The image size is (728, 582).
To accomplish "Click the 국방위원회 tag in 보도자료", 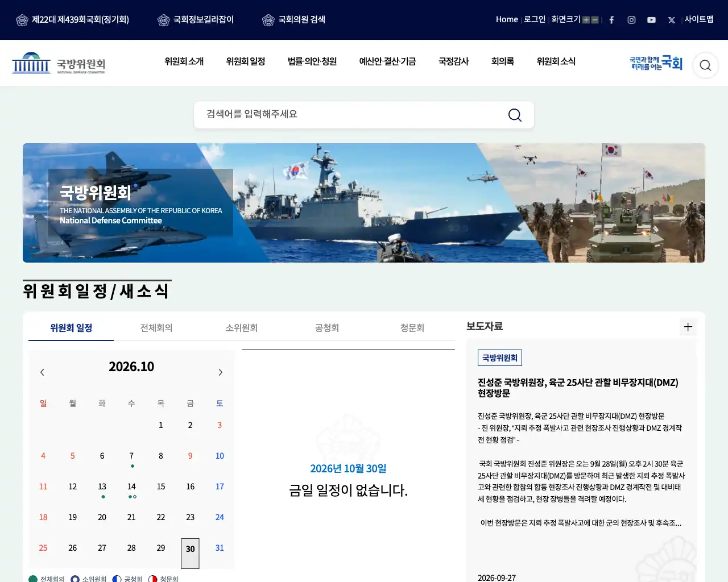I will click(500, 357).
